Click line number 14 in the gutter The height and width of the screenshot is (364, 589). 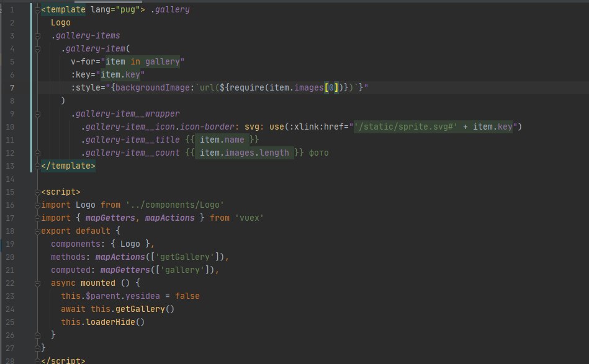[x=10, y=179]
